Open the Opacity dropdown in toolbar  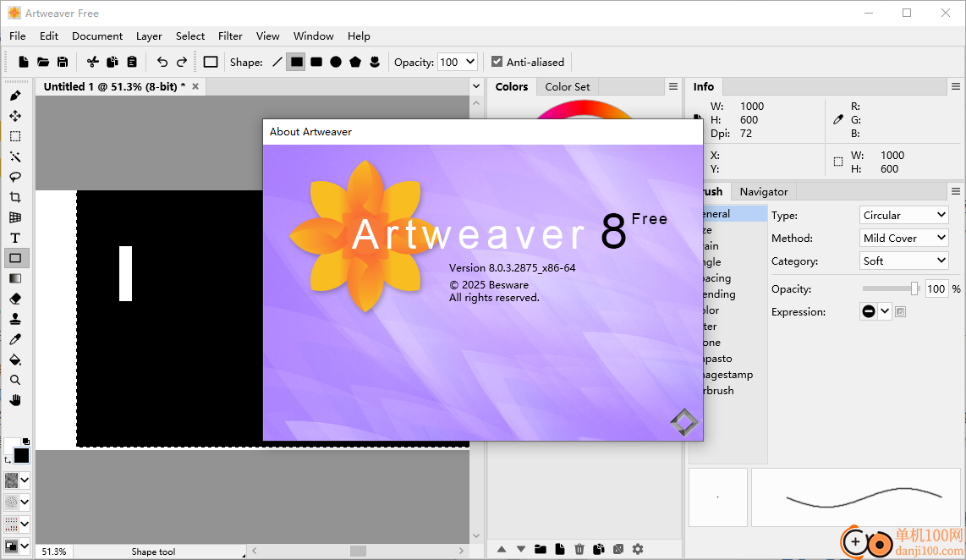click(470, 62)
